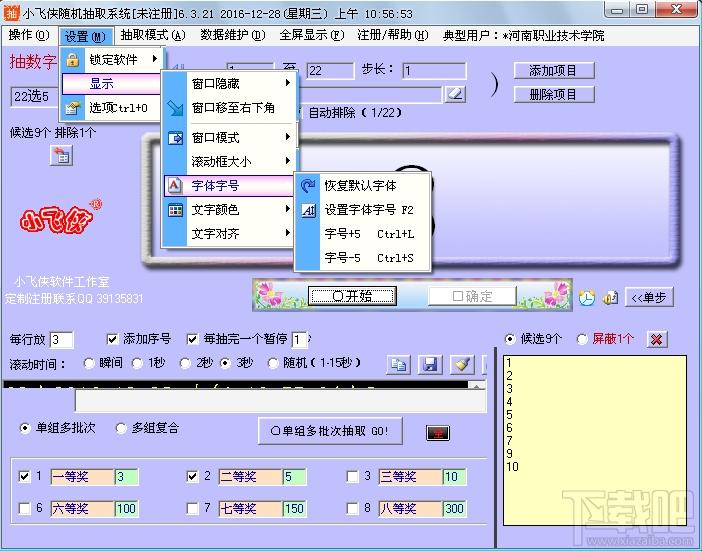Click the range end field showing 22

tap(330, 71)
